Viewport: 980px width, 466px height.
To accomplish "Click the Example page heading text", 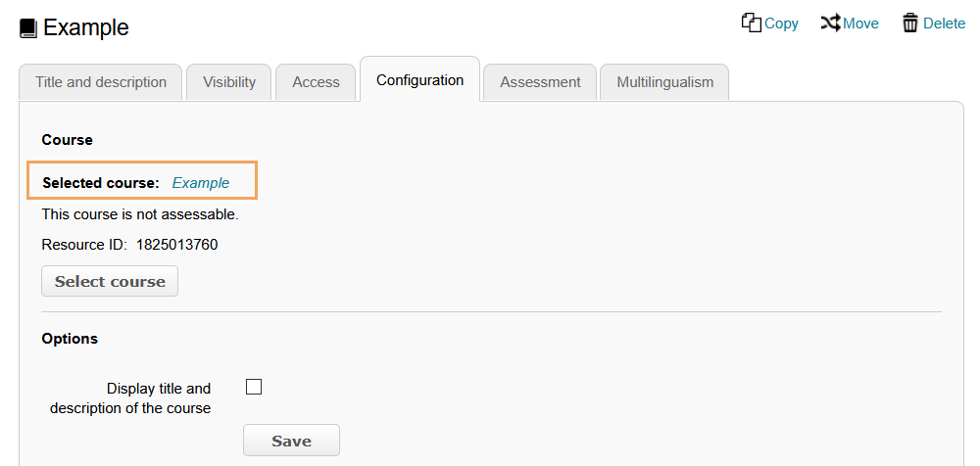I will click(x=86, y=28).
